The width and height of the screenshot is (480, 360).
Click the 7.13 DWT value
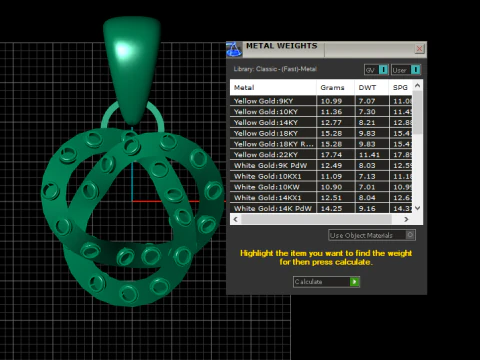coord(367,176)
